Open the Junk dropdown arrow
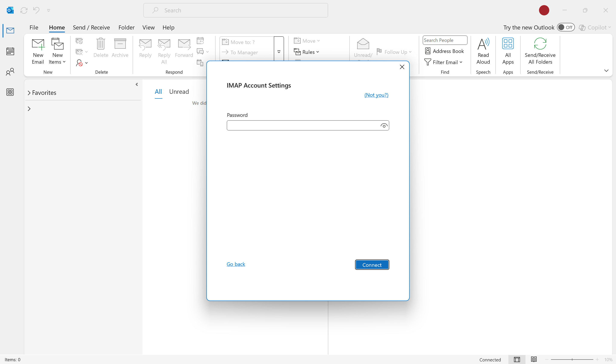616x364 pixels. pos(86,63)
